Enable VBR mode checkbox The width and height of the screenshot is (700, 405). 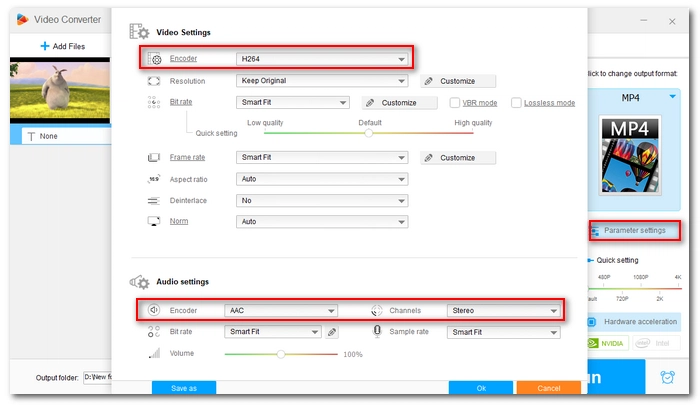point(455,103)
